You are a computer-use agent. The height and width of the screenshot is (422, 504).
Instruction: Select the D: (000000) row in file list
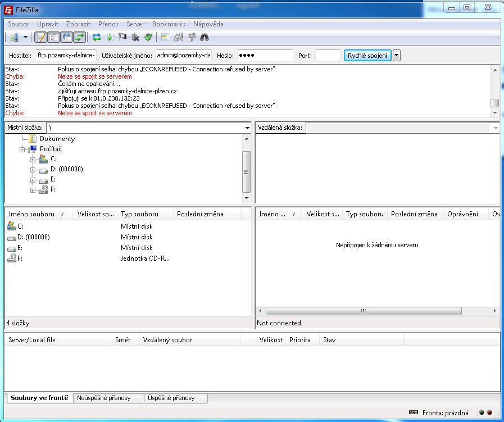click(x=128, y=237)
